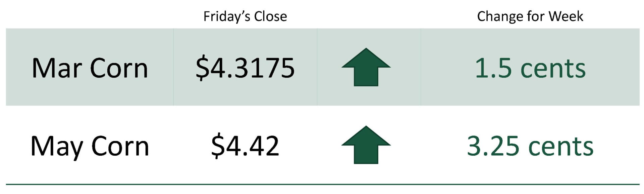Select "Corn" in the Mar Corn label
The width and height of the screenshot is (644, 194).
tap(119, 68)
